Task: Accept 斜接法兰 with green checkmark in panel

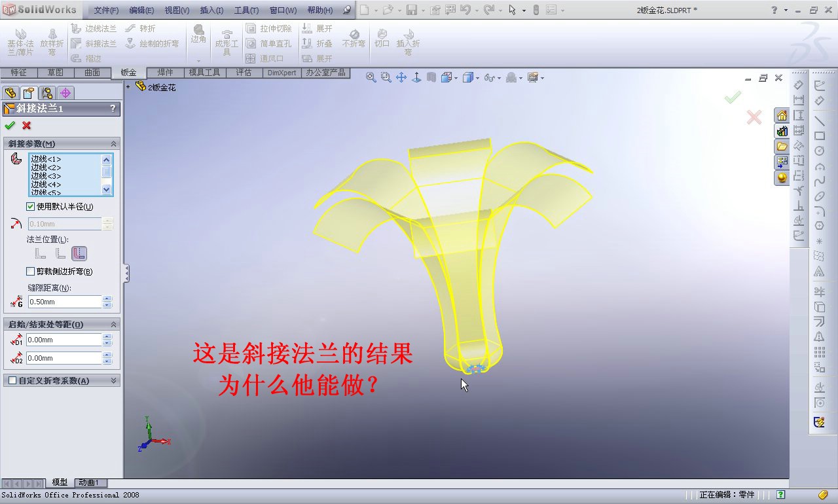Action: pyautogui.click(x=10, y=125)
